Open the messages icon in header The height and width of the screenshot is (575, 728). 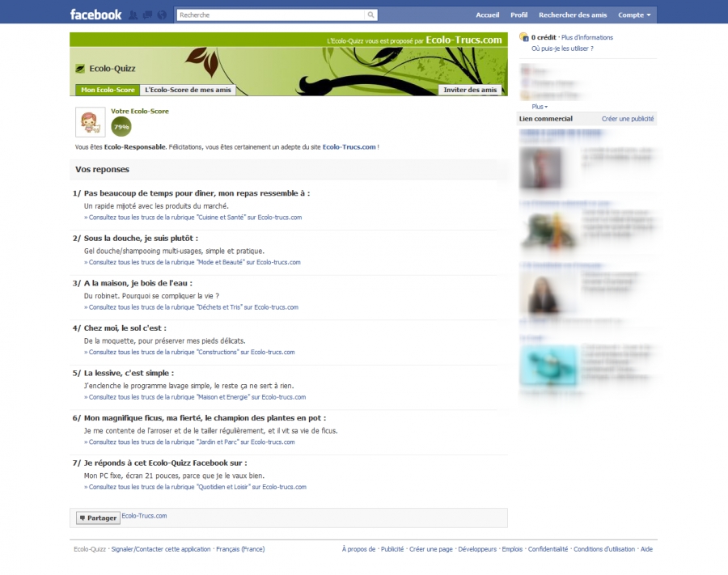point(148,15)
